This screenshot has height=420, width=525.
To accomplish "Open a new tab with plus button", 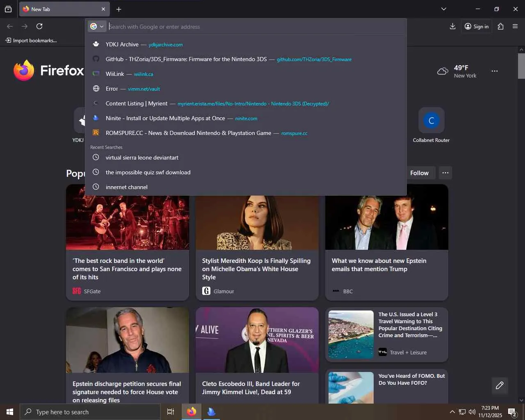I will click(119, 9).
